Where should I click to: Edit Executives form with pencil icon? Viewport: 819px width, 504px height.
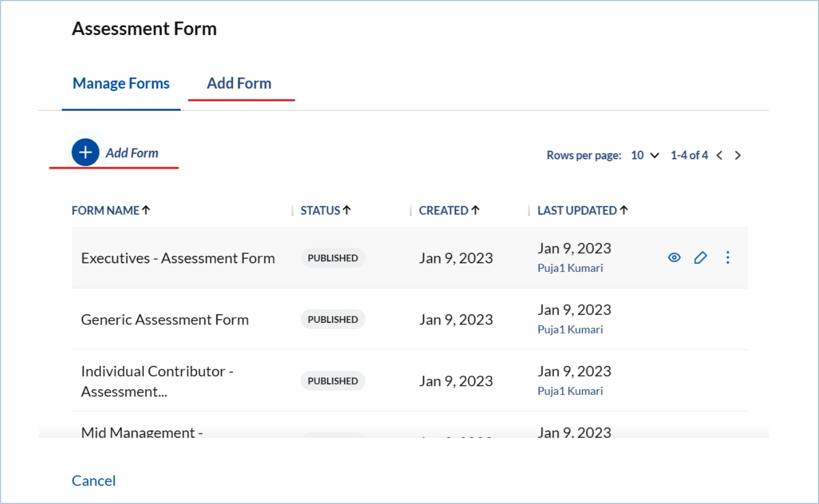[x=701, y=258]
